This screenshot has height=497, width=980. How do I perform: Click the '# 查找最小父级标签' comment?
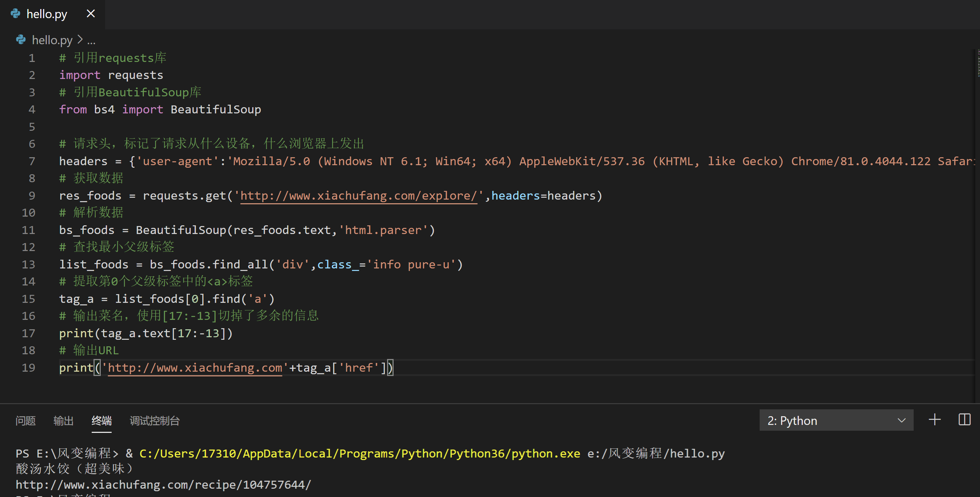[x=117, y=247]
